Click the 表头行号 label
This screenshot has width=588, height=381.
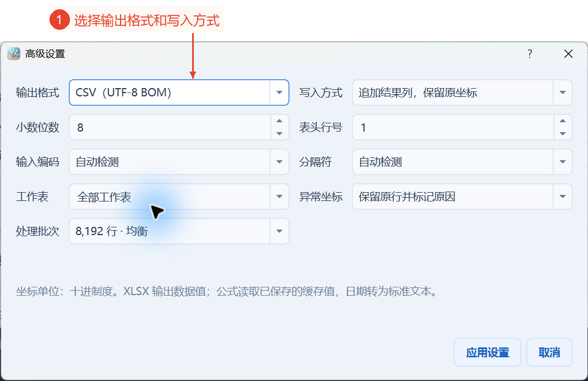320,128
